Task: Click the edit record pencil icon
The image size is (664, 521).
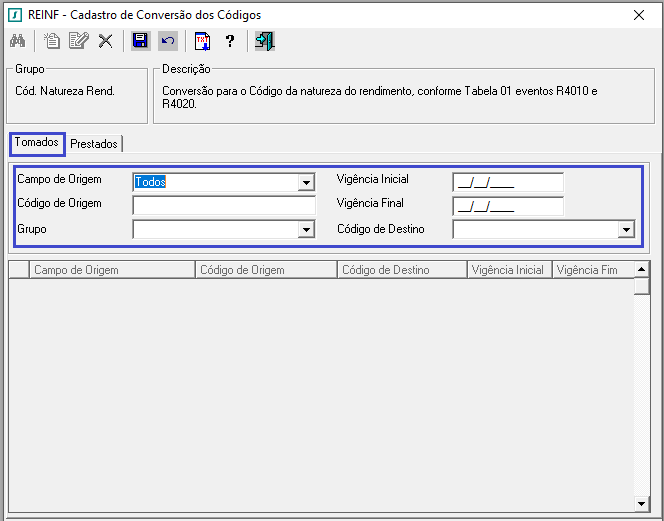Action: coord(79,41)
